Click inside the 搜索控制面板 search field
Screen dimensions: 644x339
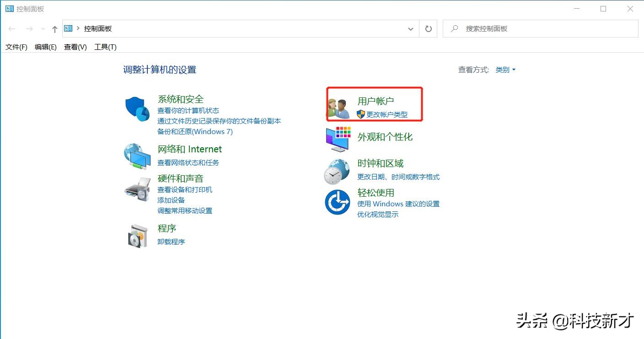(526, 28)
